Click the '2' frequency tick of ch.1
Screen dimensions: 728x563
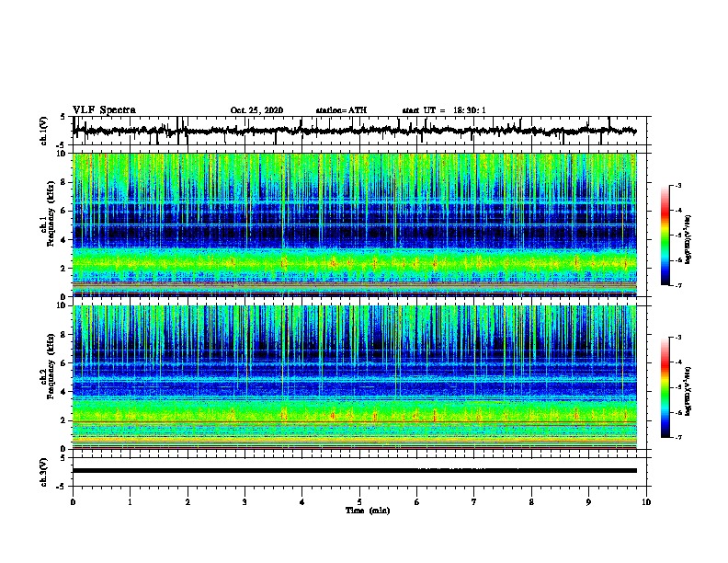point(65,269)
